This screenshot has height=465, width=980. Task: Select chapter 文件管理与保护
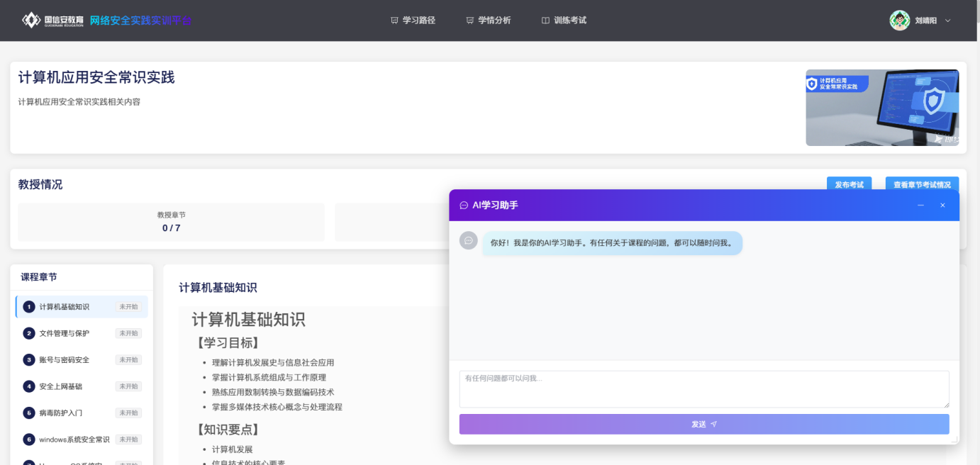65,333
